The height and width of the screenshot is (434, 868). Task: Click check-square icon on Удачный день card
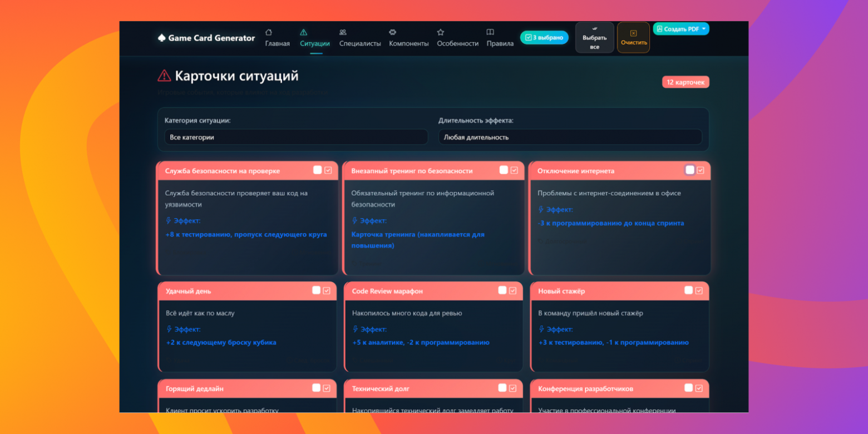point(327,290)
